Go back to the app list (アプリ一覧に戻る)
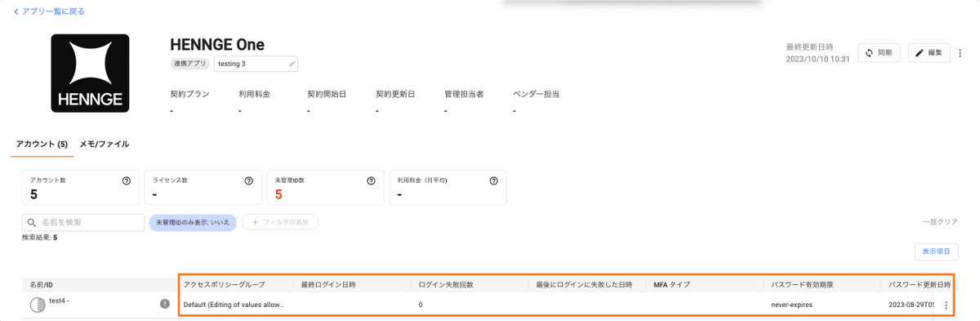 pyautogui.click(x=49, y=11)
